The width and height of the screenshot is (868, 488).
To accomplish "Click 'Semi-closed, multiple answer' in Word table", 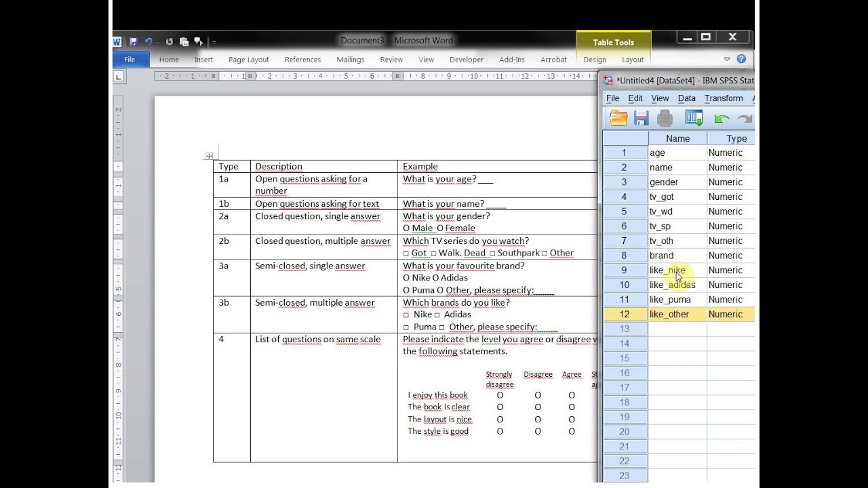I will point(315,303).
